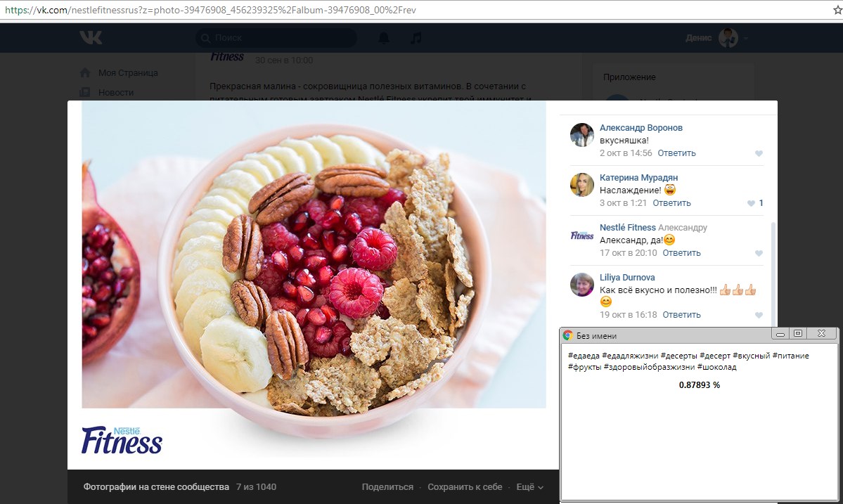Open Катерина Мурадян's profile name link
The image size is (843, 504).
(x=638, y=178)
